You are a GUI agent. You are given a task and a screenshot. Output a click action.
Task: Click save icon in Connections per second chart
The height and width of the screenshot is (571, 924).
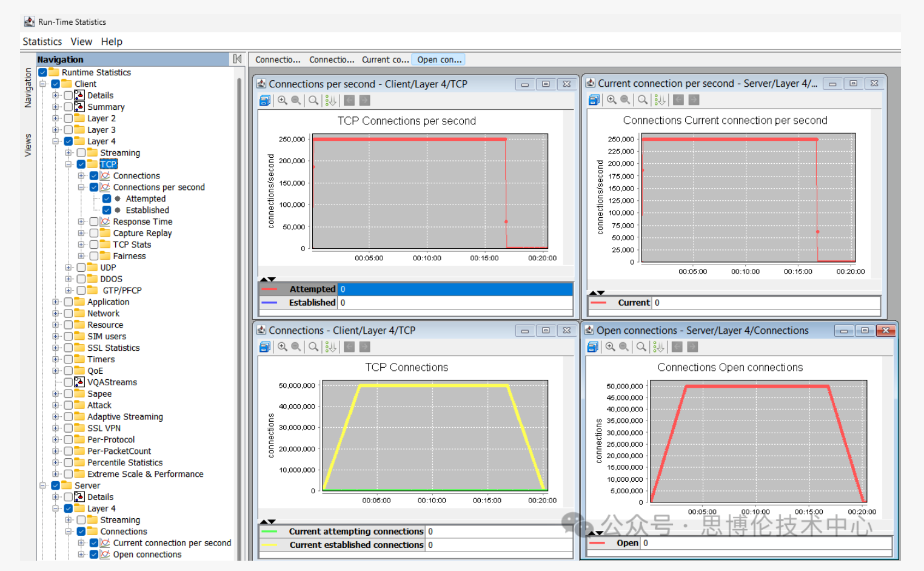point(264,101)
